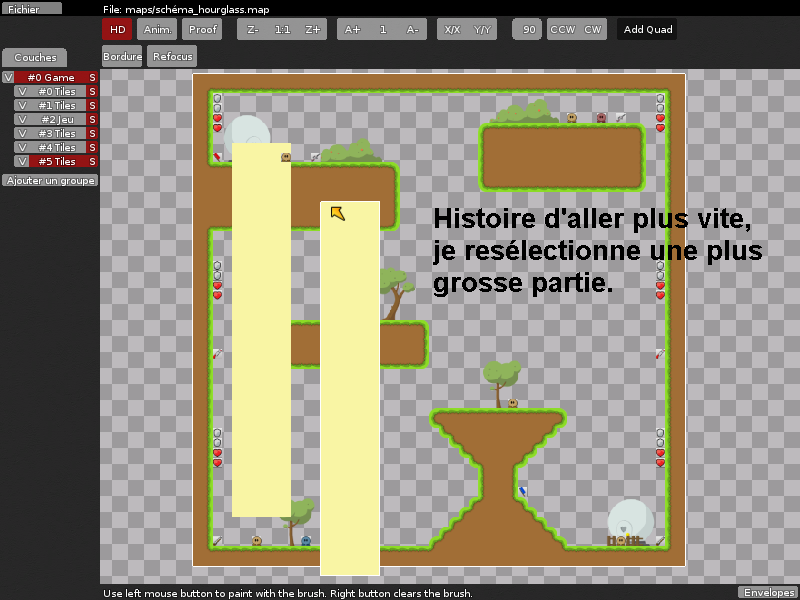Flip brush horizontally with X/X
The width and height of the screenshot is (800, 600).
point(452,30)
